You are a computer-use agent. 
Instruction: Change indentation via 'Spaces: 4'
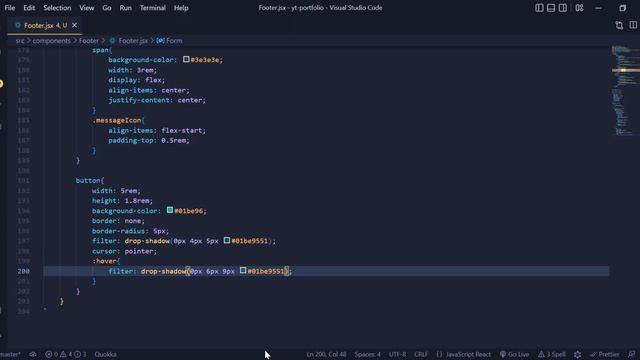coord(367,354)
